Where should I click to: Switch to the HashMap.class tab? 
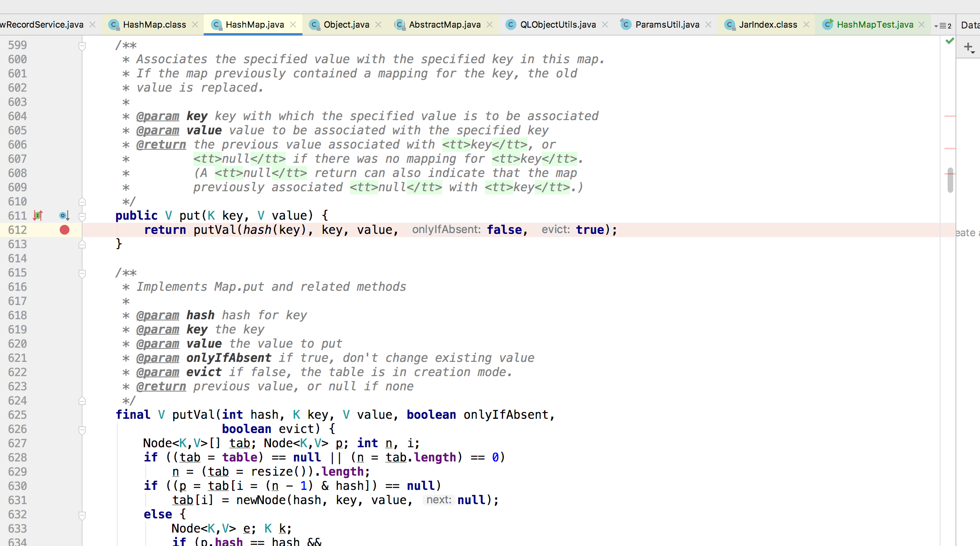point(154,25)
